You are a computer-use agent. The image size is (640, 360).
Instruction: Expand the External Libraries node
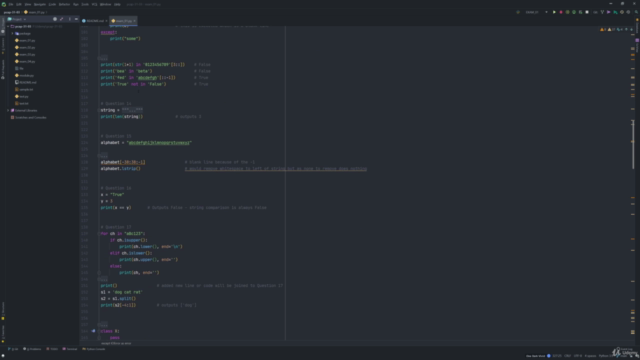8,111
